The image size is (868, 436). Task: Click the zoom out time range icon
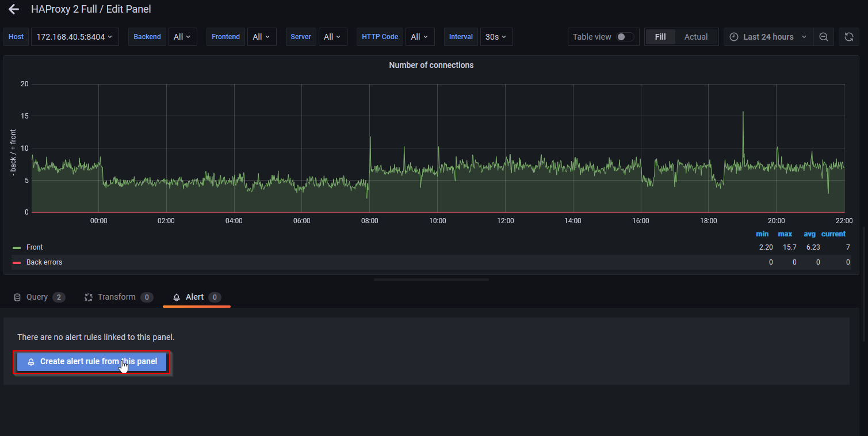click(x=824, y=37)
